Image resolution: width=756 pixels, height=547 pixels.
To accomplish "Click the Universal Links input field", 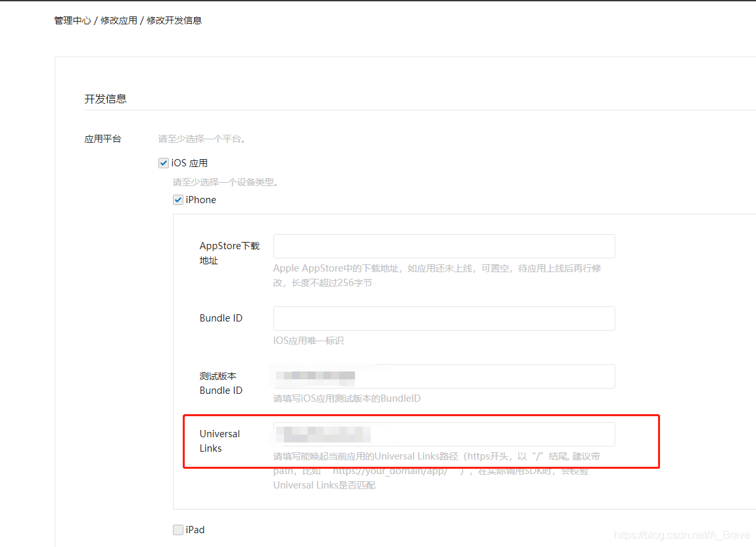I will (444, 434).
